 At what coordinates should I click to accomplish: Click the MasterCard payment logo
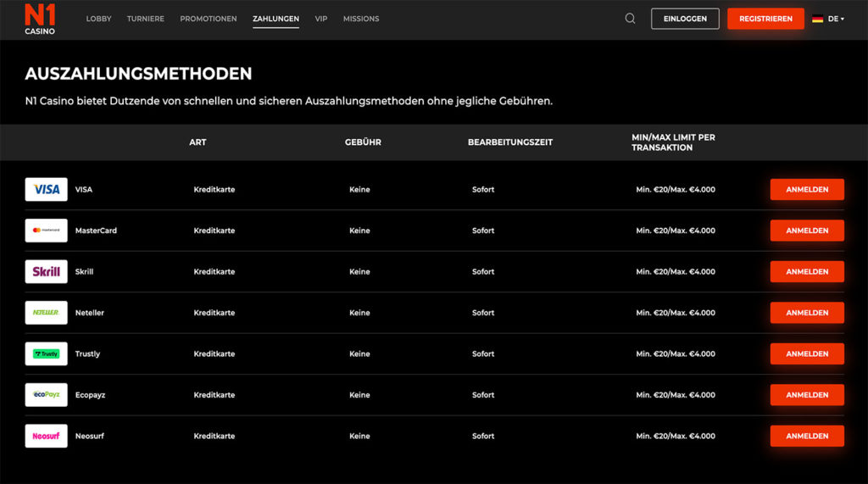(x=46, y=231)
